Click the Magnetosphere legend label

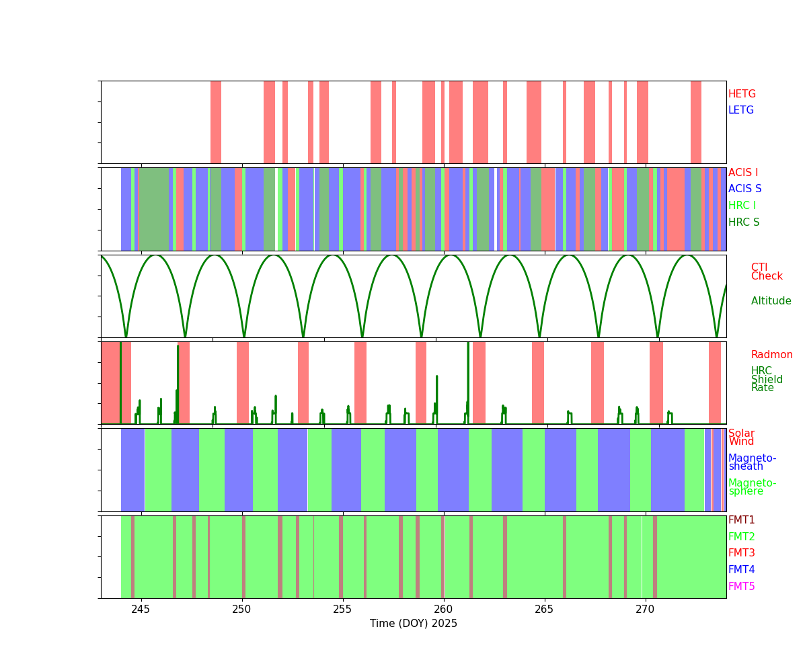(752, 487)
